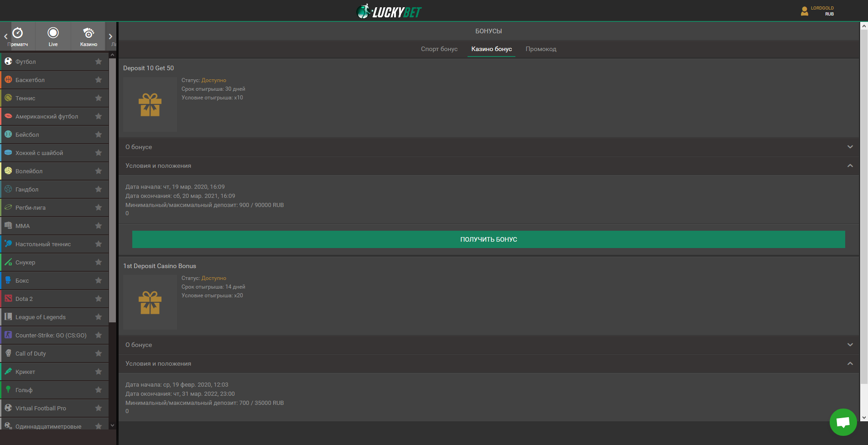Open the Live betting icon
This screenshot has width=868, height=445.
pos(53,33)
